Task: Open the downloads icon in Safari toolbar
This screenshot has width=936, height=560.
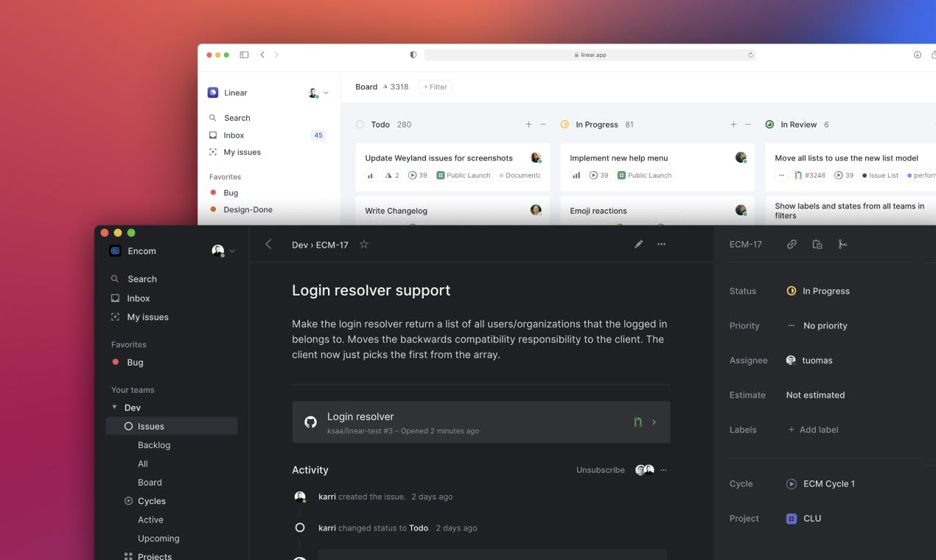Action: pos(918,55)
